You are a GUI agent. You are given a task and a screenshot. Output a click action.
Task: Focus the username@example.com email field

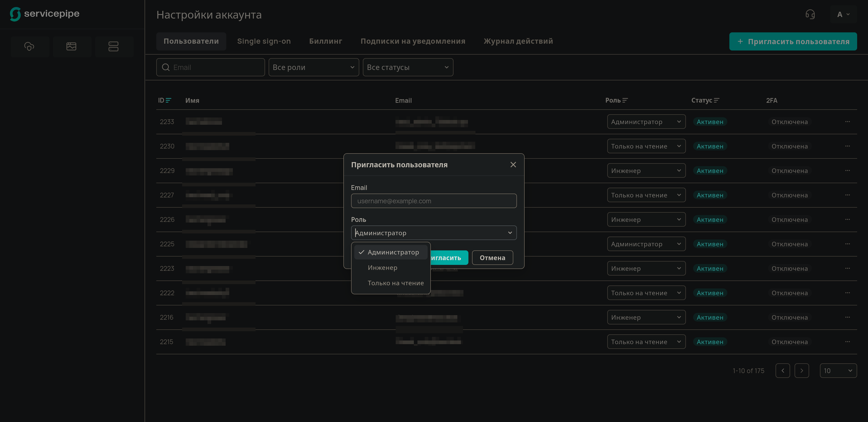click(434, 201)
